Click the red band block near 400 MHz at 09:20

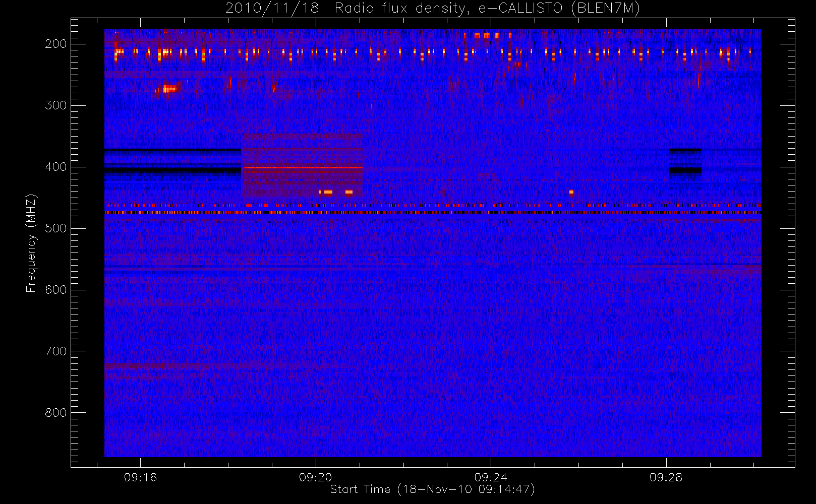pyautogui.click(x=303, y=165)
